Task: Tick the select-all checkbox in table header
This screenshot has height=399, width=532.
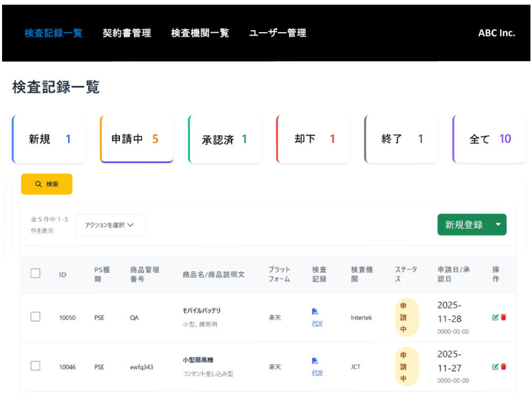Action: pos(35,273)
